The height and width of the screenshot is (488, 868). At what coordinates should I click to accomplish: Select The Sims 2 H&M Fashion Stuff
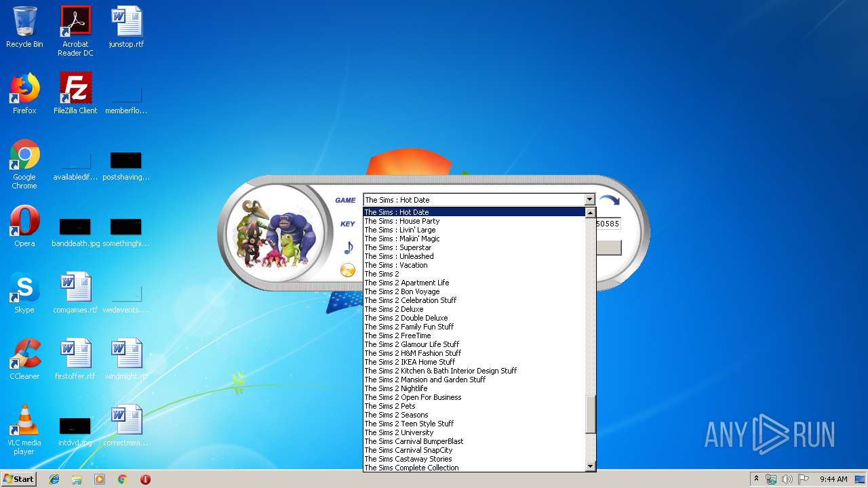tap(474, 353)
